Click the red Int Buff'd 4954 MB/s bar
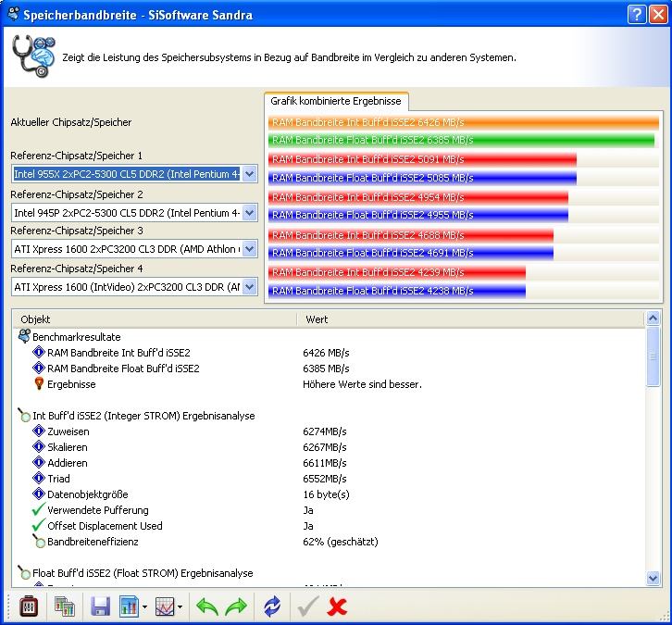 417,197
